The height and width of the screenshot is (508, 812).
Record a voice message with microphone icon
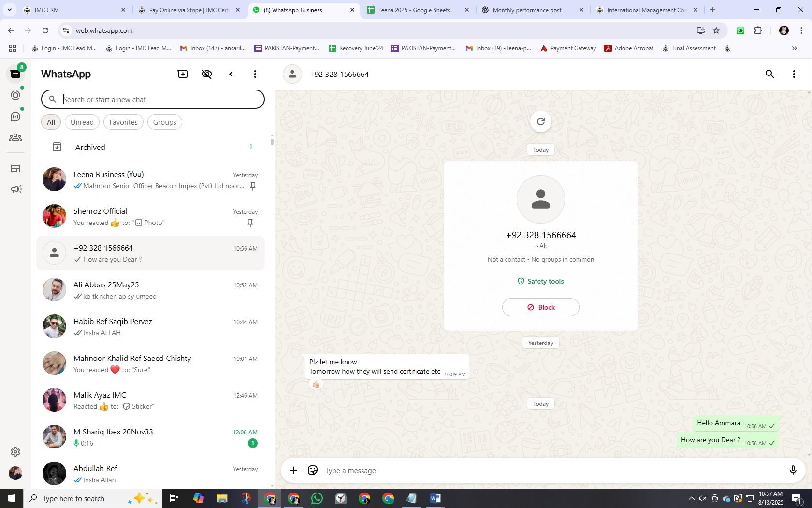pyautogui.click(x=793, y=470)
